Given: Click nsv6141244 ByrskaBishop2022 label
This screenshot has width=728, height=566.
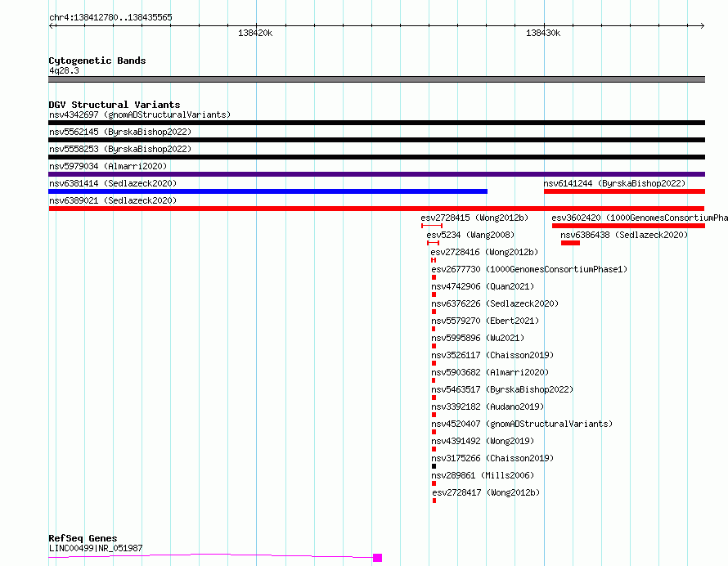Looking at the screenshot, I should click(x=614, y=183).
